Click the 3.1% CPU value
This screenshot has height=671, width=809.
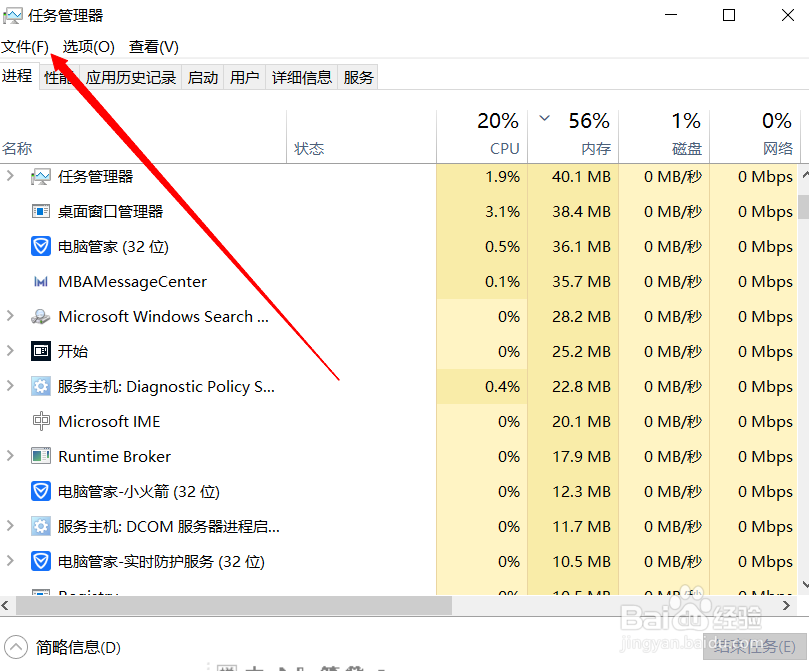(x=502, y=211)
